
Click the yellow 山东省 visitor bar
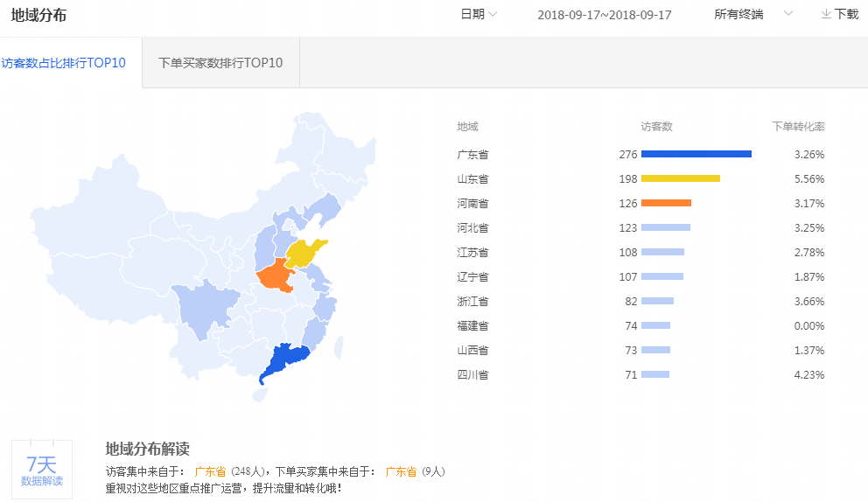pos(681,178)
